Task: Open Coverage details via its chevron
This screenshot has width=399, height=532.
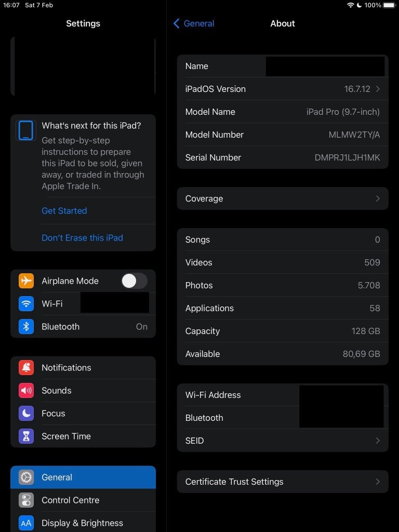Action: 378,198
